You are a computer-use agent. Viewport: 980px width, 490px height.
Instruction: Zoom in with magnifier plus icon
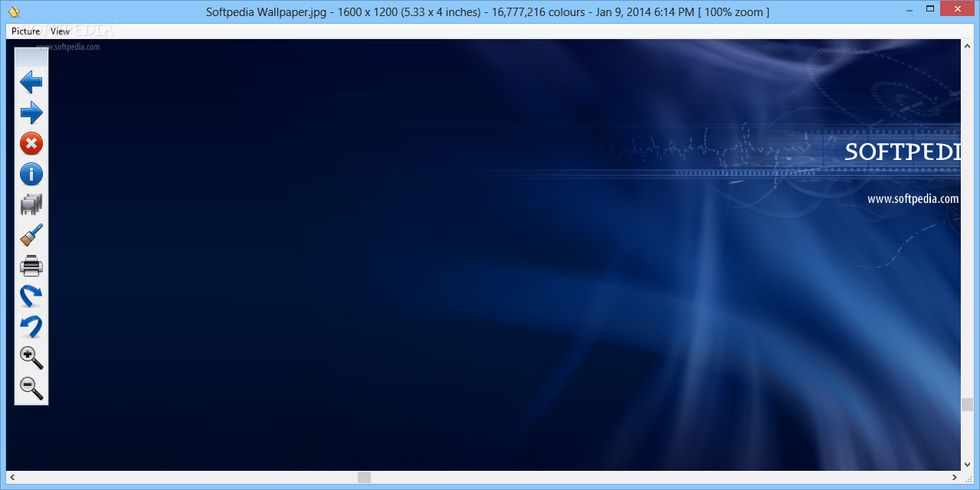(x=31, y=358)
